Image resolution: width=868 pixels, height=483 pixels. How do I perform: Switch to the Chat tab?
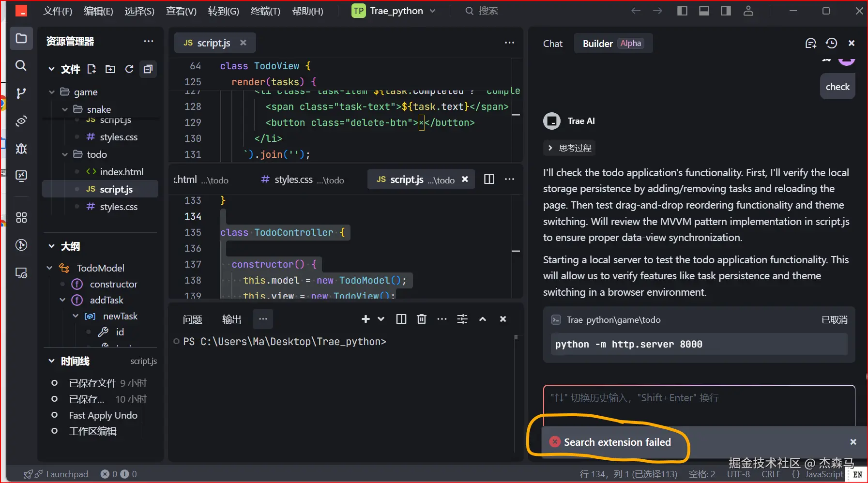click(x=552, y=44)
